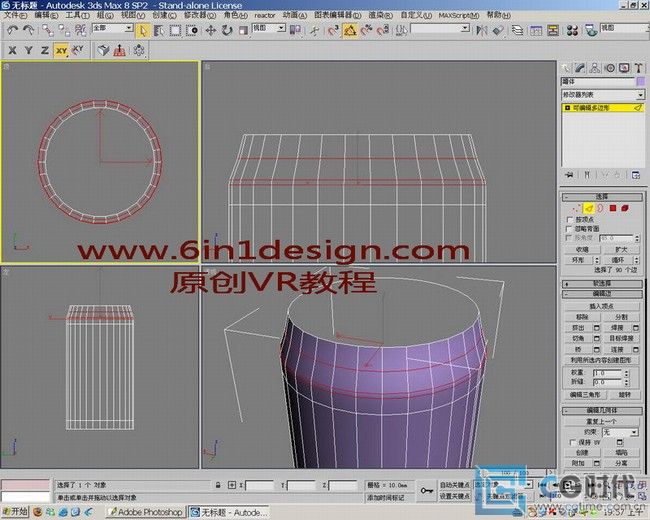
Task: Click the Bind to Space Warp icon
Action: click(x=80, y=30)
